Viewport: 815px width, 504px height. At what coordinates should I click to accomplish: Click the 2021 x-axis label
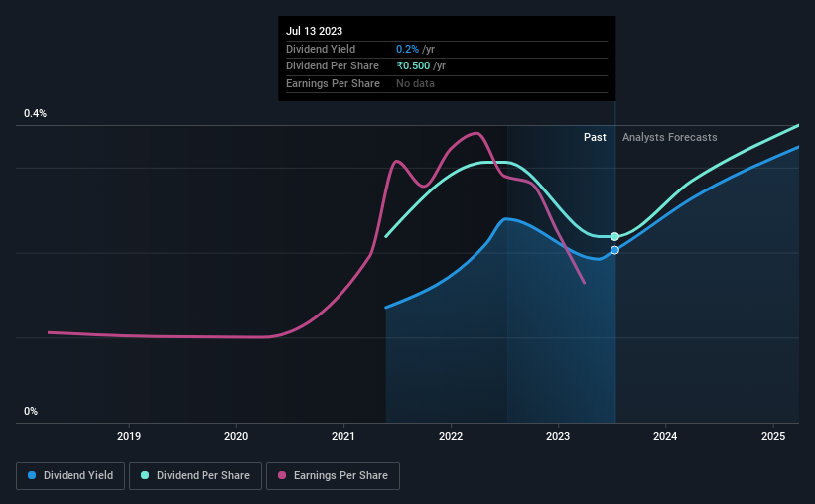343,436
